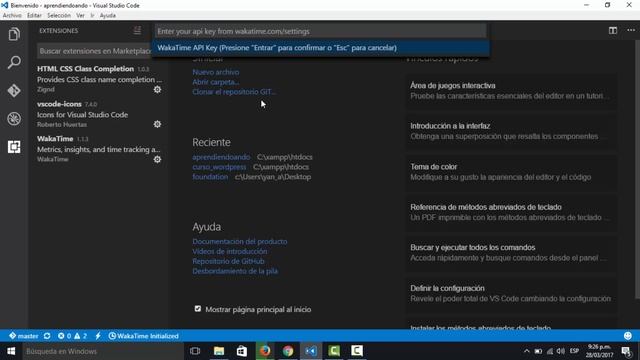Open Vídeos de introducción link
The width and height of the screenshot is (640, 360).
coord(230,251)
